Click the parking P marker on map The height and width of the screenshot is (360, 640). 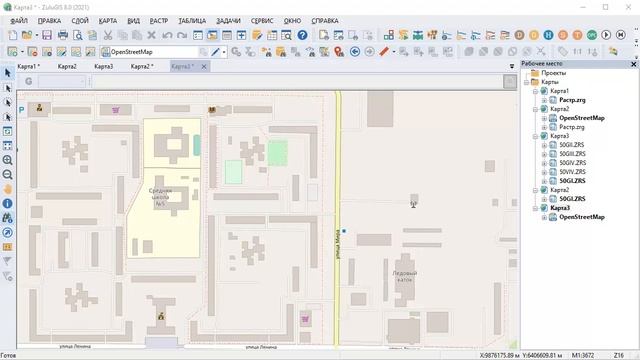coord(22,109)
